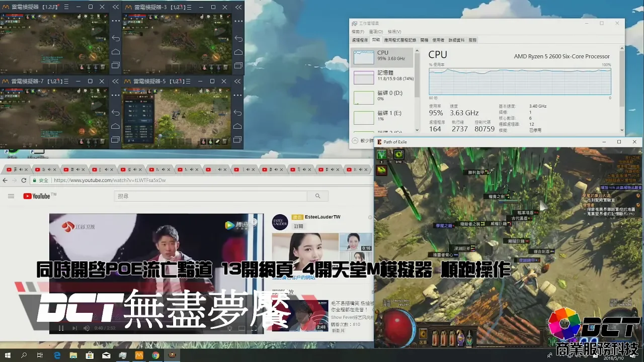
Task: Switch to the 詳細資料 tab
Action: point(456,40)
